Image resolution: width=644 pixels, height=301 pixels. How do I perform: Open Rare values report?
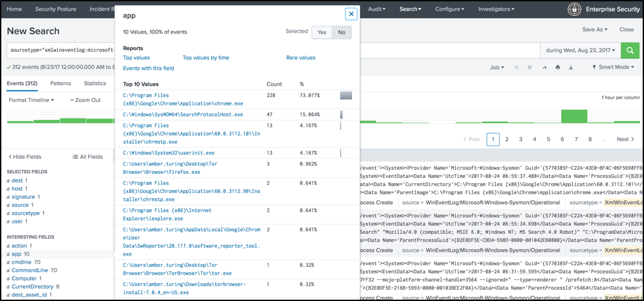coord(301,58)
